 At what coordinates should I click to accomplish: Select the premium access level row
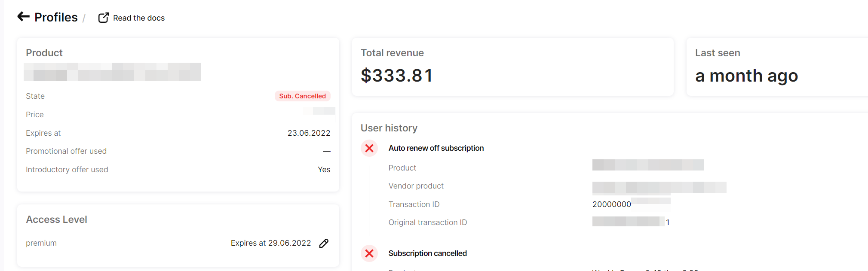tap(41, 243)
